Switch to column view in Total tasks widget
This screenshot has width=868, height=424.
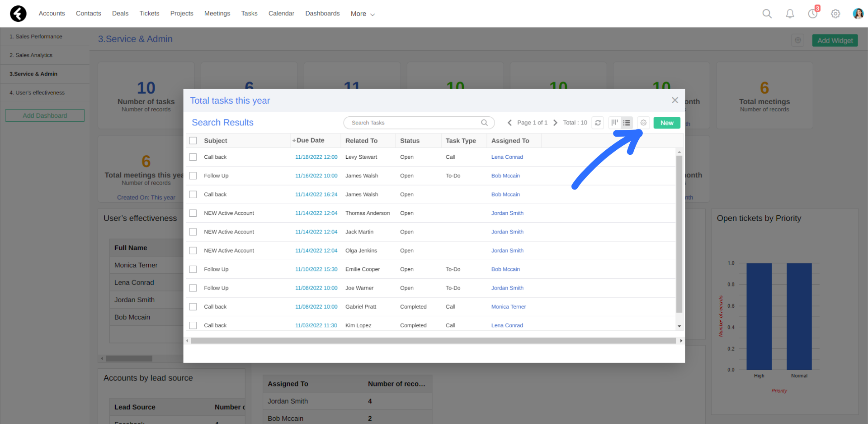(614, 123)
